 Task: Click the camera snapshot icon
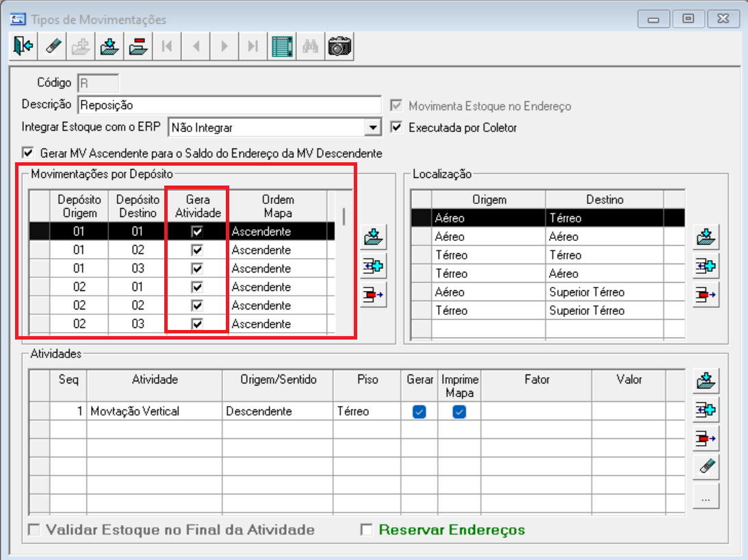pos(339,47)
